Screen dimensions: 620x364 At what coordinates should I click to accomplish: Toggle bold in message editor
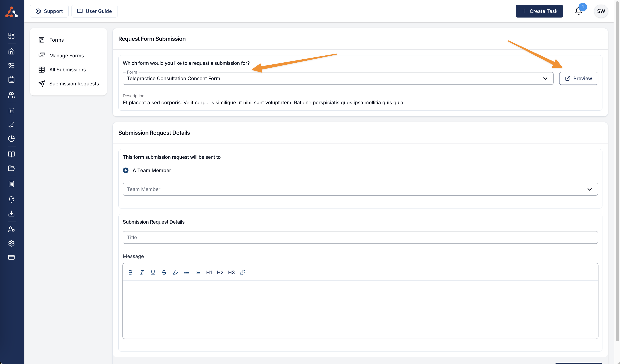(x=130, y=272)
